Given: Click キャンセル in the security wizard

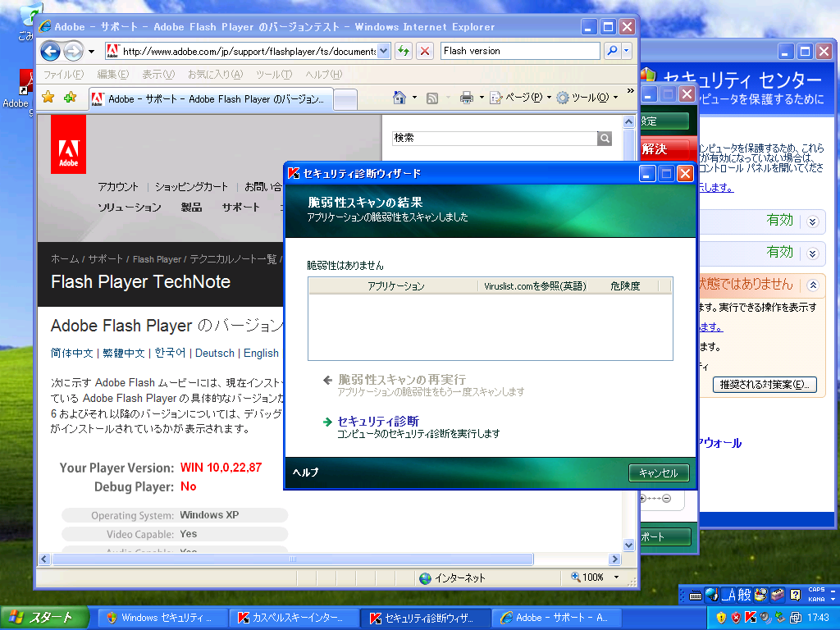Looking at the screenshot, I should [x=659, y=473].
